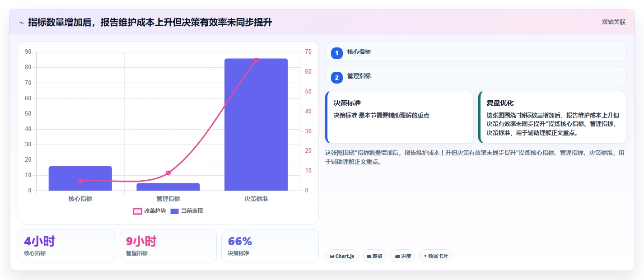Viewport: 644px width, 280px height.
Task: Toggle the 改善趋势 legend swatch
Action: [137, 211]
